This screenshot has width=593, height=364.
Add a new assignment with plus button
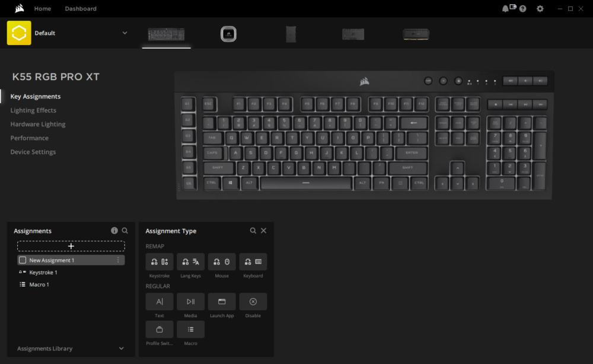click(x=71, y=246)
